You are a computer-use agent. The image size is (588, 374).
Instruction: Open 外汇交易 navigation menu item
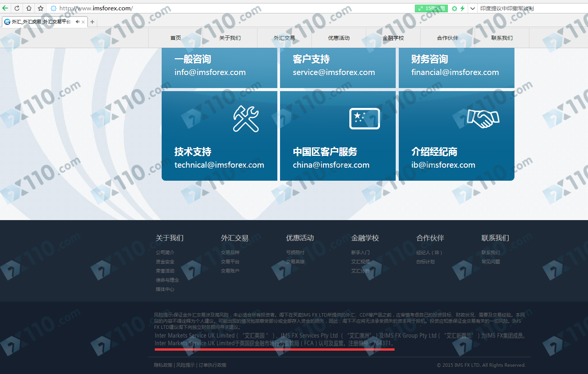coord(285,38)
